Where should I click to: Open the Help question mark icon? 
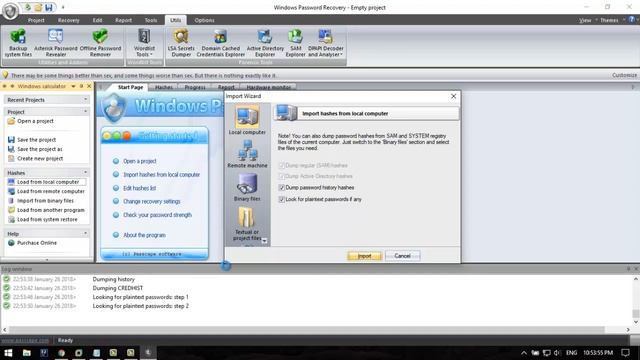(631, 20)
